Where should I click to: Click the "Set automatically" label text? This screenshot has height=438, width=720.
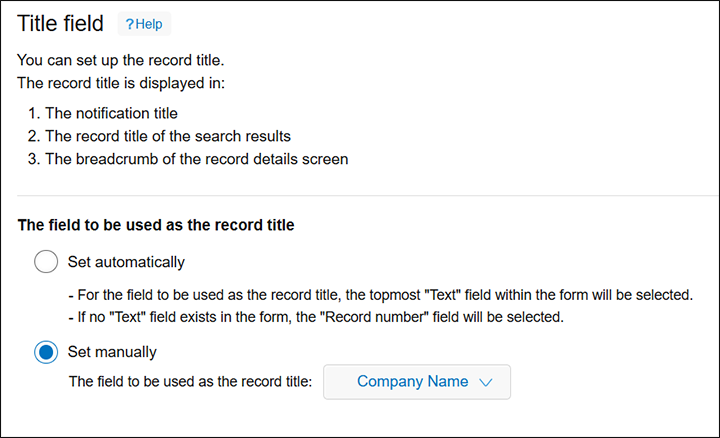pyautogui.click(x=126, y=262)
